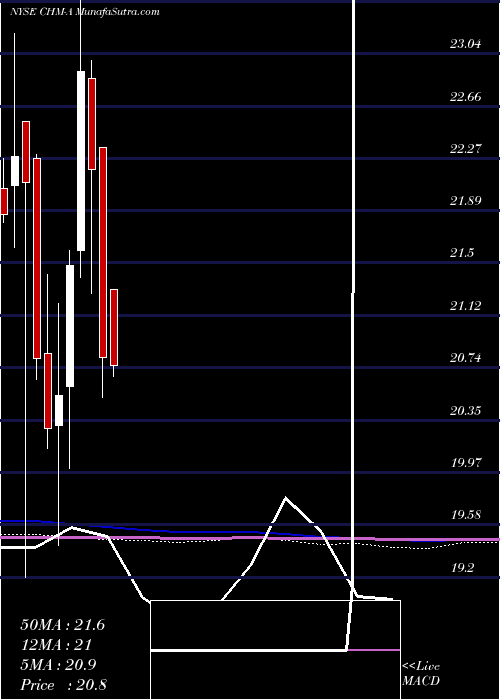The height and width of the screenshot is (700, 500).
Task: Click the 21.5 price axis label
Action: tap(462, 253)
